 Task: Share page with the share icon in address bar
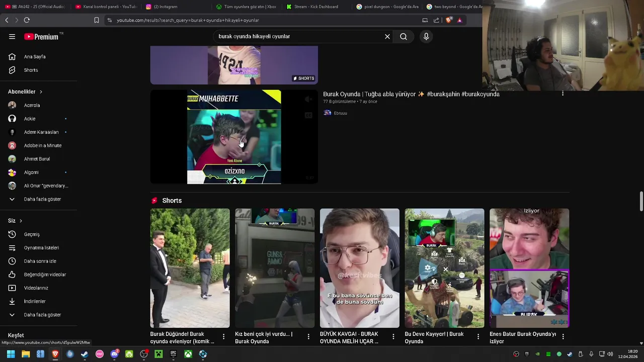point(436,20)
